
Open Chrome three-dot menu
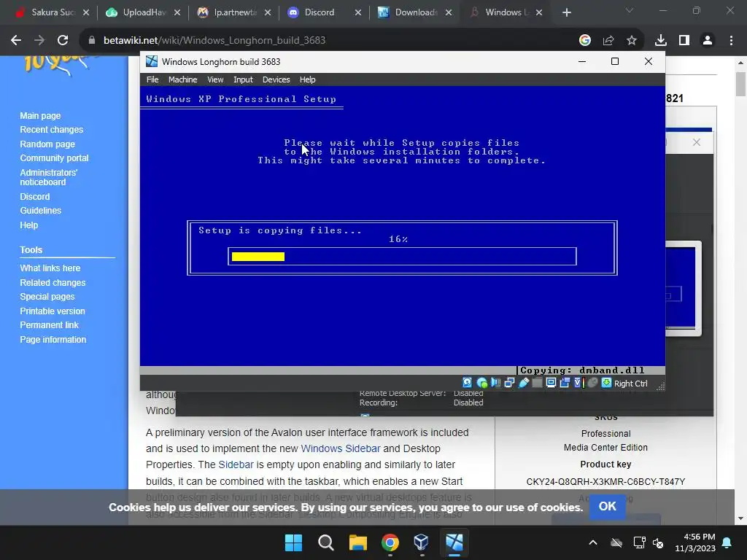(731, 40)
